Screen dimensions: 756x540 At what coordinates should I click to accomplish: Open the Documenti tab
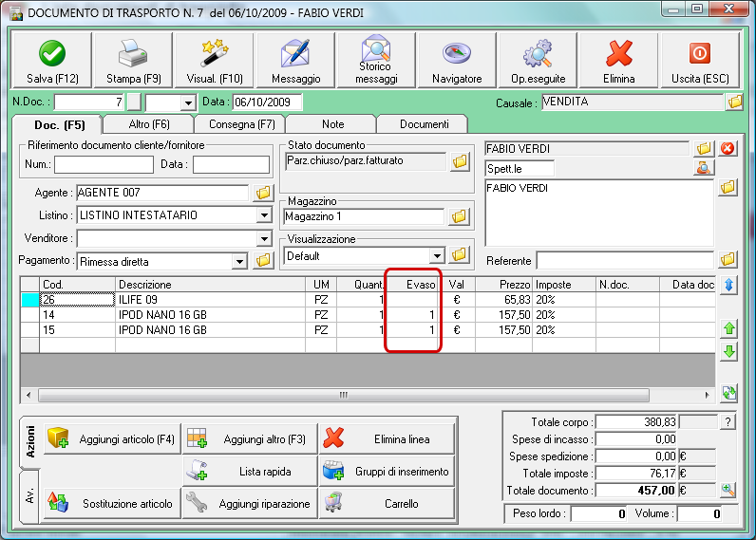[x=424, y=124]
